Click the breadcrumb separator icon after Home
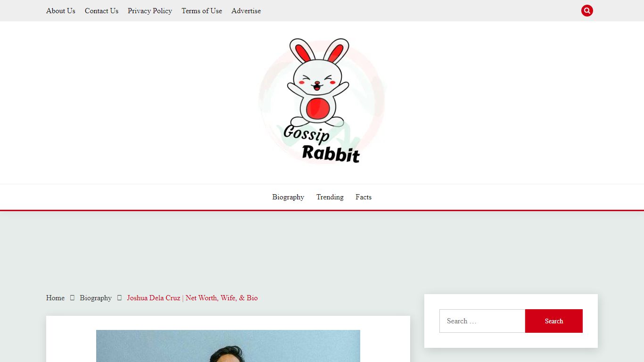This screenshot has width=644, height=362. 72,298
